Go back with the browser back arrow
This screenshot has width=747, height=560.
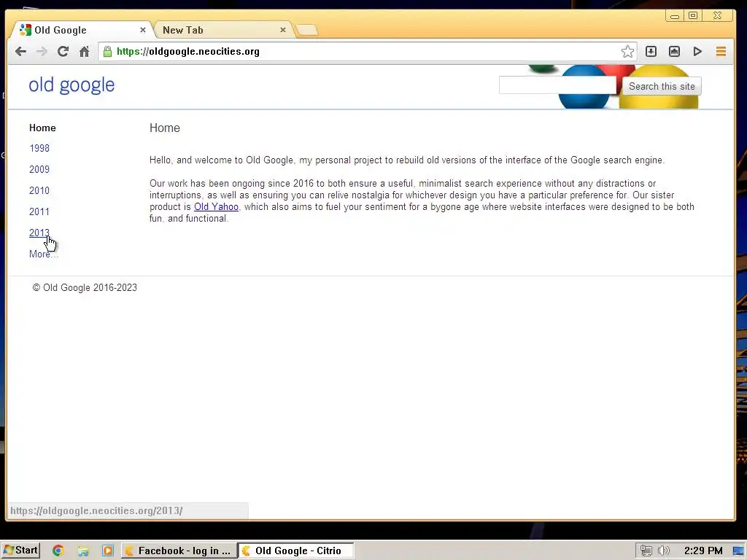point(20,52)
